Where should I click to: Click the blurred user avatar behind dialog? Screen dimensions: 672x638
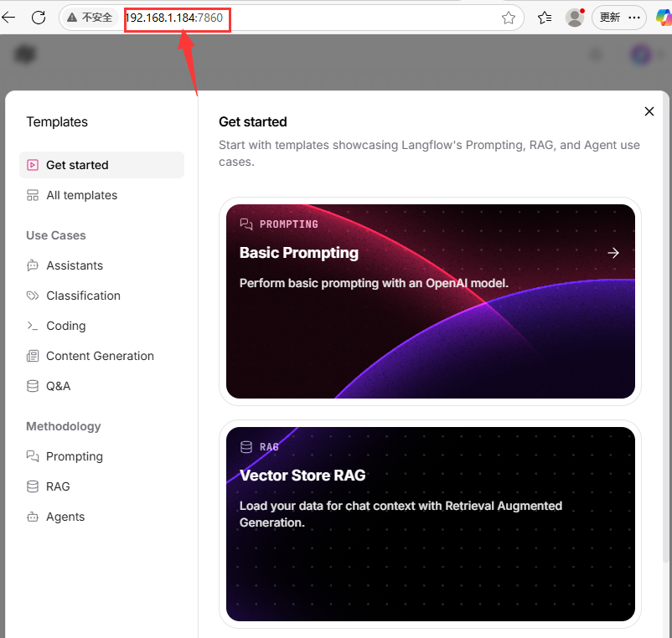[641, 54]
